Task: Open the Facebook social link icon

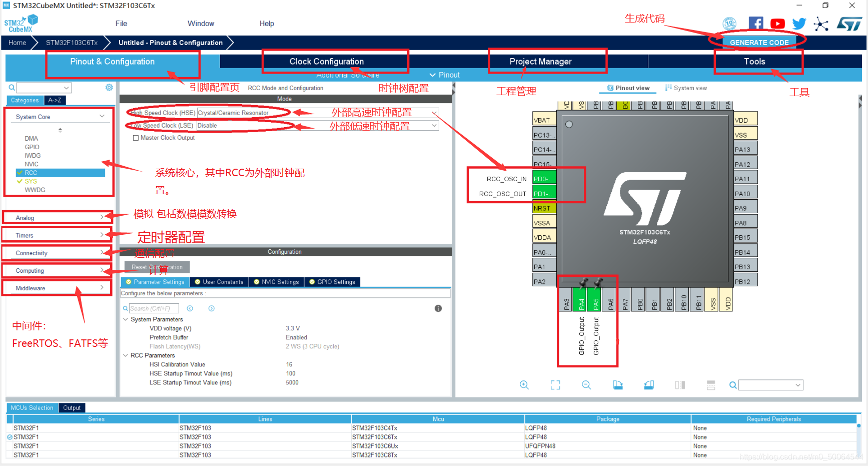Action: point(755,24)
